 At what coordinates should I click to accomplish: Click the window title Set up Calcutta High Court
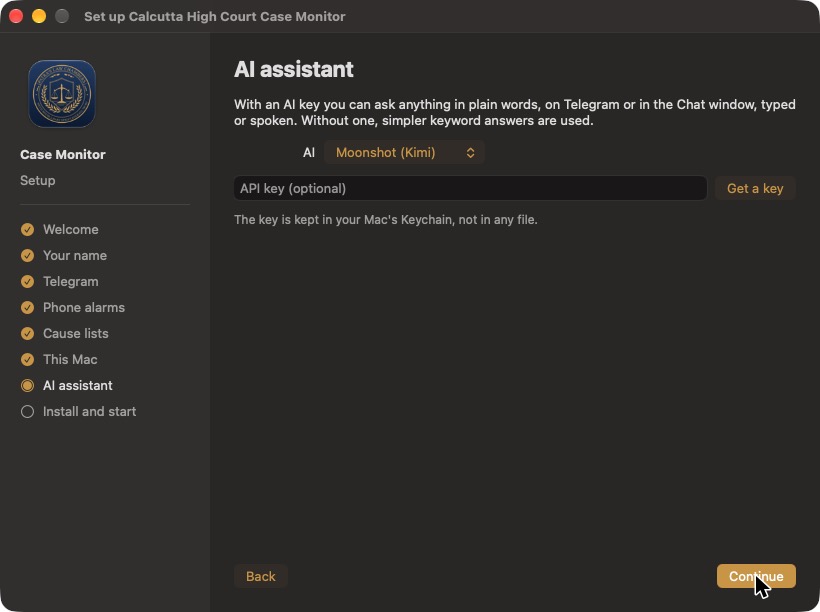point(214,17)
